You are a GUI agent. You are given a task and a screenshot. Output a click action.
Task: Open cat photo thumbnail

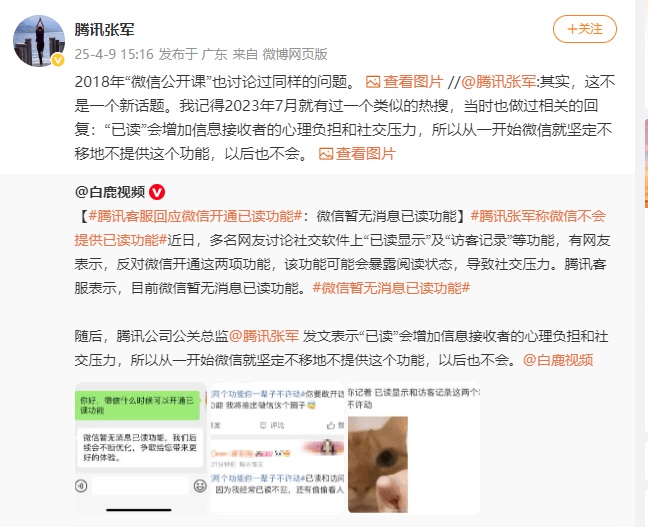point(414,448)
